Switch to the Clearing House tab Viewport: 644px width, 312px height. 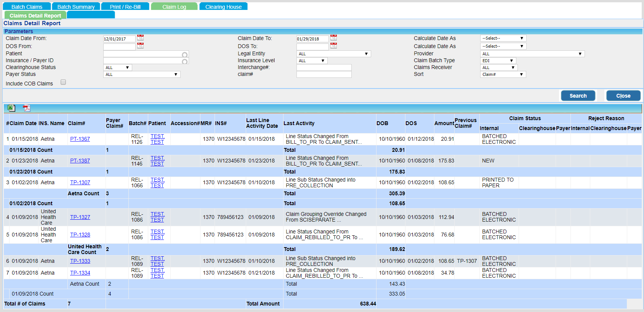click(223, 6)
